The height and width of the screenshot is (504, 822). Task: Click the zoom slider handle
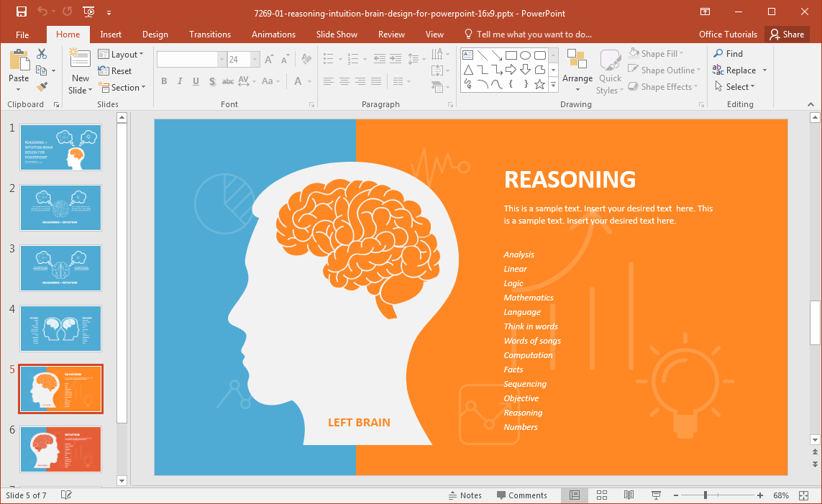point(705,495)
